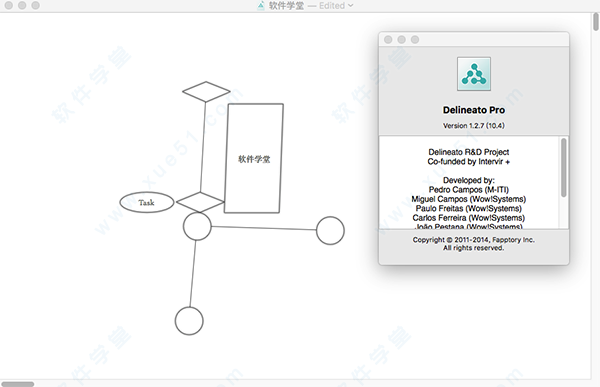Minimize the main document window
The image size is (600, 387).
click(22, 5)
